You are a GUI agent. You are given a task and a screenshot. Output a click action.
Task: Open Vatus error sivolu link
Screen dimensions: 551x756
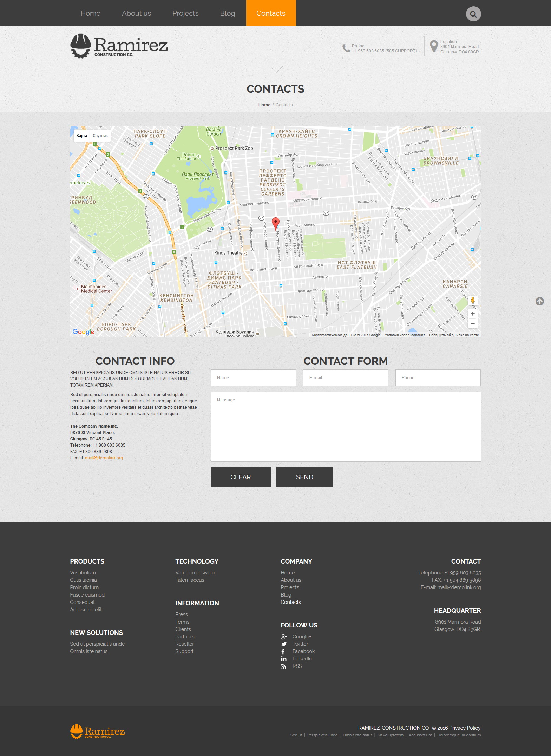195,573
